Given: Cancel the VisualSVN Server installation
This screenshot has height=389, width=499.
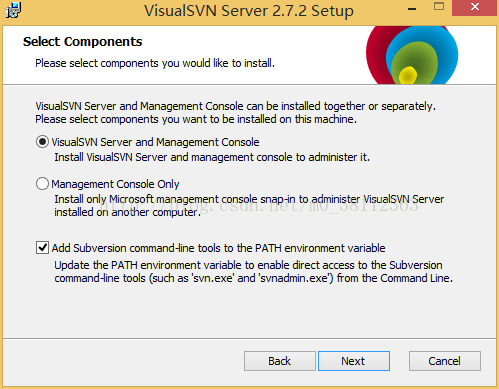Looking at the screenshot, I should pos(445,361).
